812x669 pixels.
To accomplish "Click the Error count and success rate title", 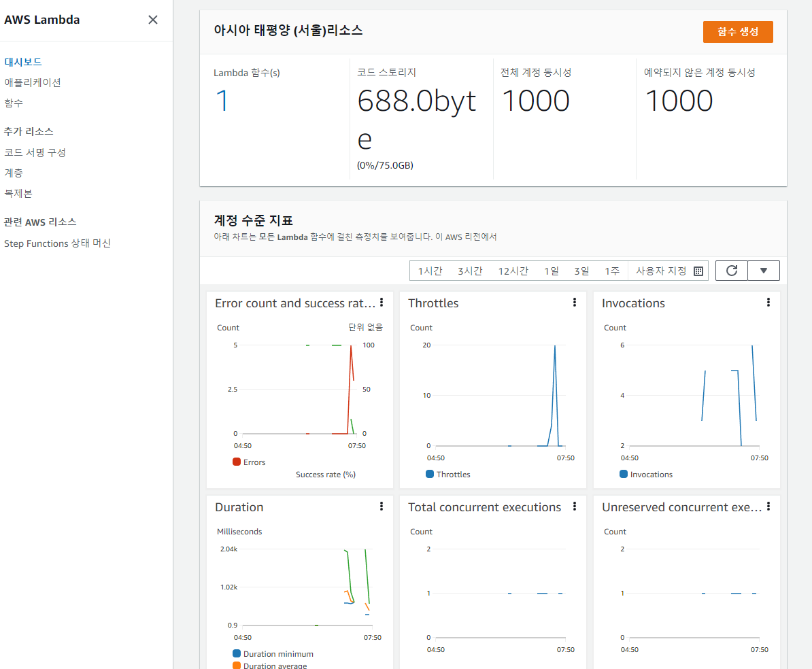I will pos(295,303).
